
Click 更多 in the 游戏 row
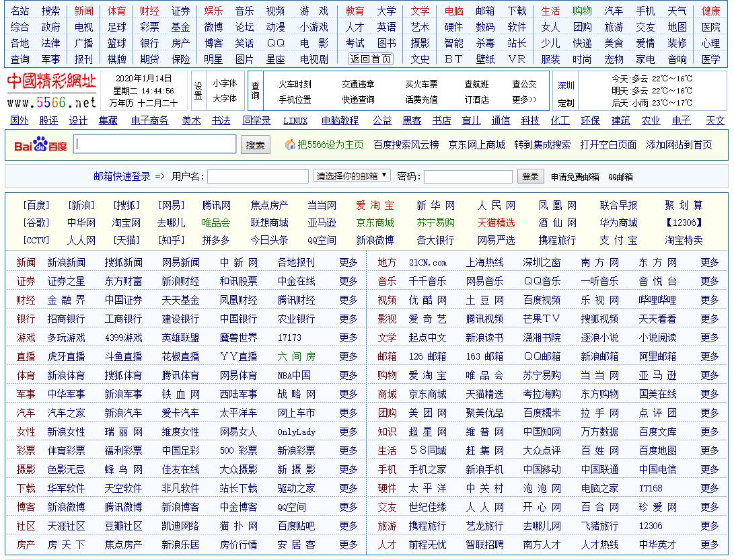[348, 337]
